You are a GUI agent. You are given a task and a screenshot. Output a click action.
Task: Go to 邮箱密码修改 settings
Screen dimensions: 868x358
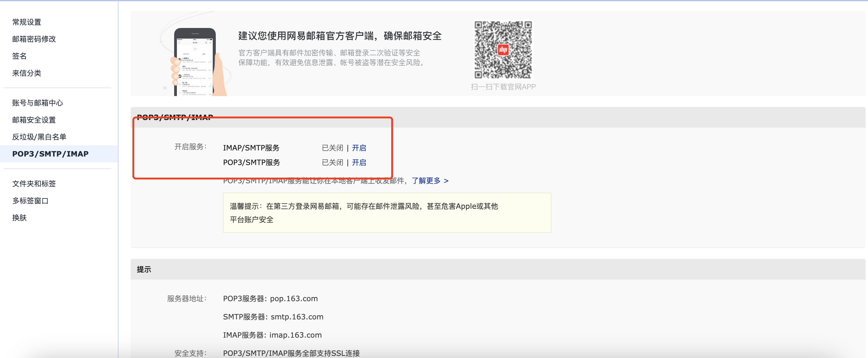[x=34, y=39]
